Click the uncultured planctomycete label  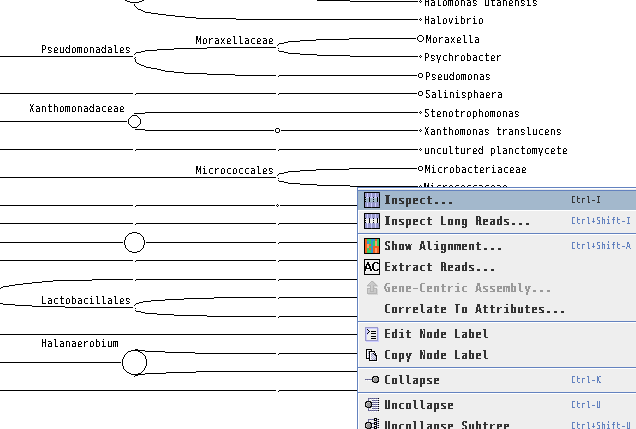(496, 150)
